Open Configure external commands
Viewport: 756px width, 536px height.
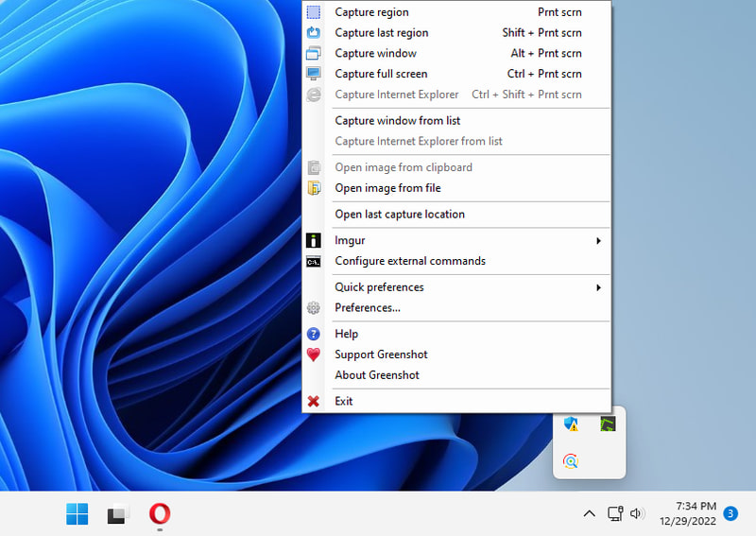point(410,261)
